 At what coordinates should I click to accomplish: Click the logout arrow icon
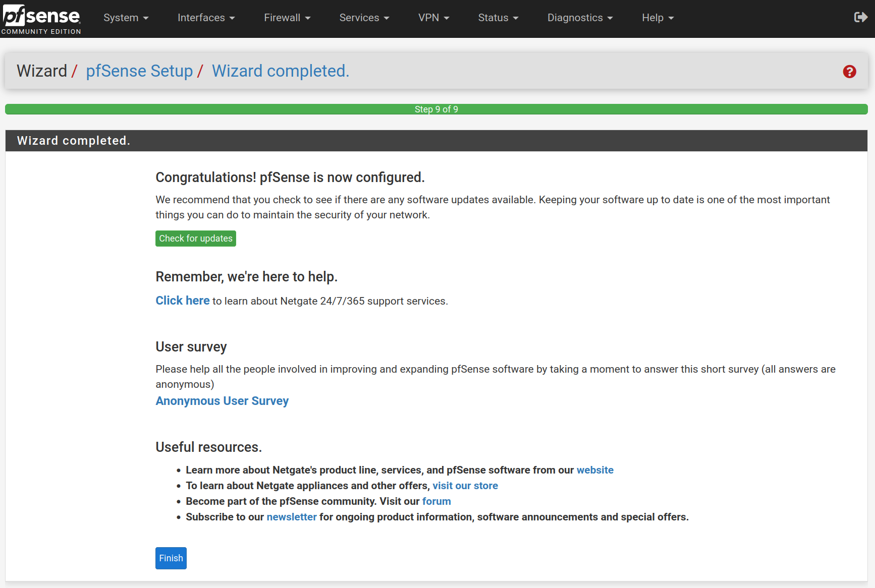click(x=860, y=18)
